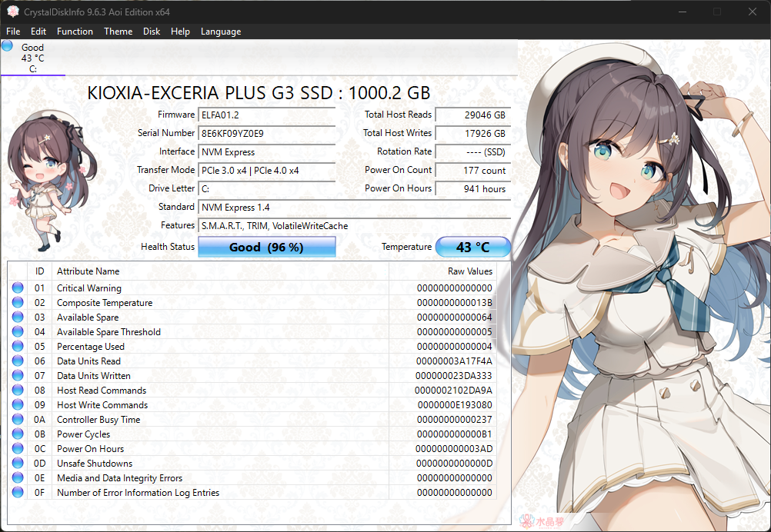This screenshot has width=771, height=532.
Task: Click the CrystalDiskInfo app icon in title bar
Action: pyautogui.click(x=13, y=12)
